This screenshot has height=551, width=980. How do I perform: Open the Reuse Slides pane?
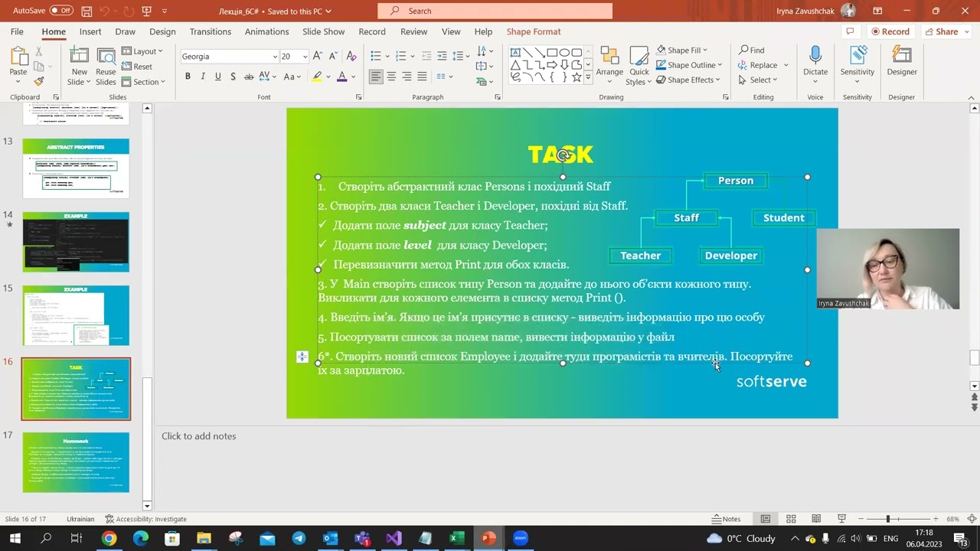[x=106, y=67]
